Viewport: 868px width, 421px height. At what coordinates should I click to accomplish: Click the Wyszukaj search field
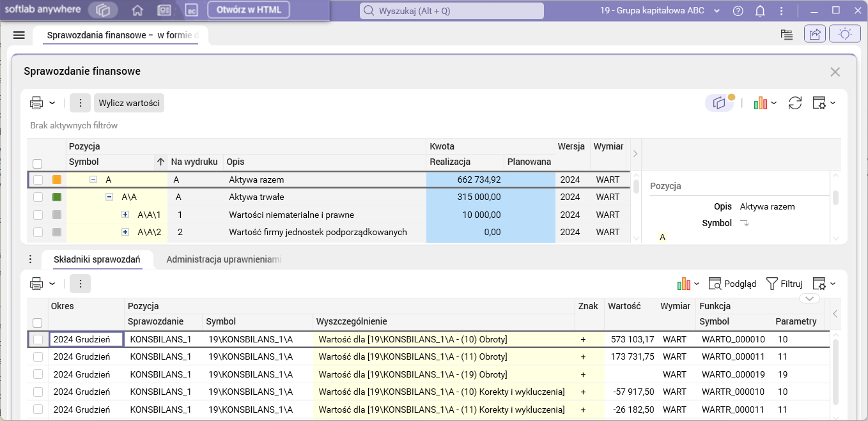click(453, 11)
